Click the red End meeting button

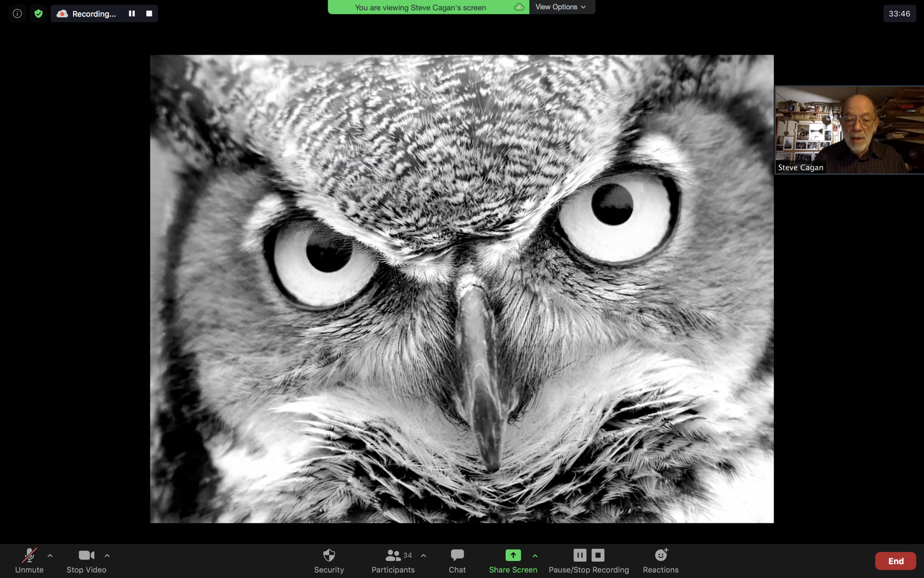pos(895,561)
